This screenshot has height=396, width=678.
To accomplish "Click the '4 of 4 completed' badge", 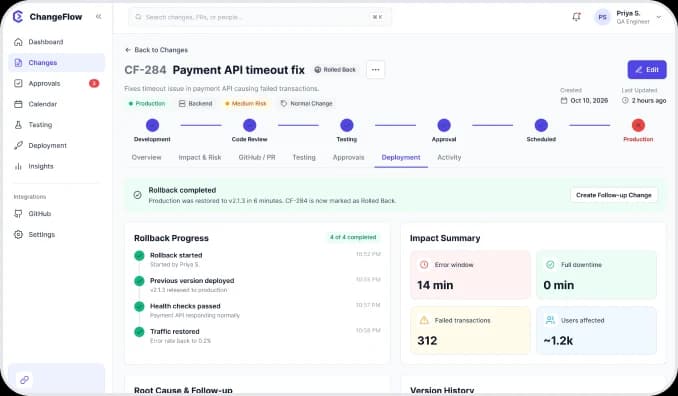I will click(x=353, y=237).
